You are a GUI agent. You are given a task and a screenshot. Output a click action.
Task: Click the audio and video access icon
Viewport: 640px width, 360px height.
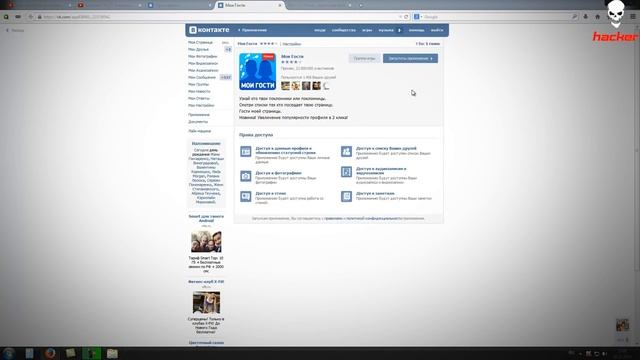346,172
